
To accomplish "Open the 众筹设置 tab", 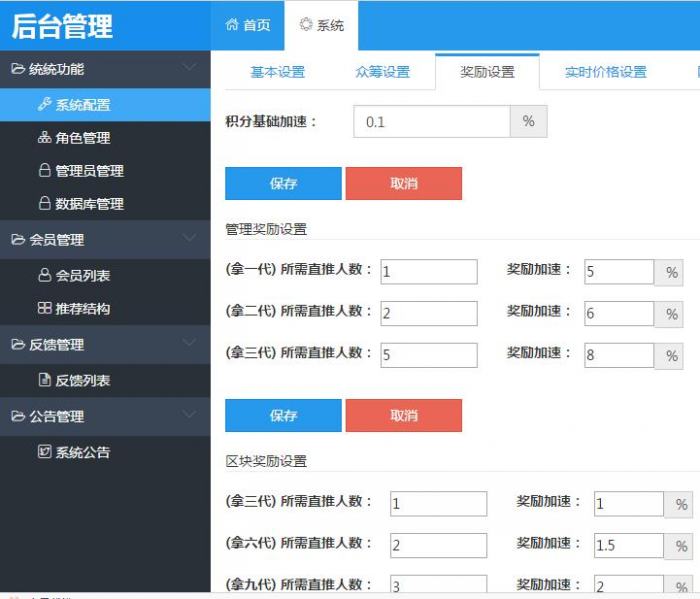I will 382,72.
